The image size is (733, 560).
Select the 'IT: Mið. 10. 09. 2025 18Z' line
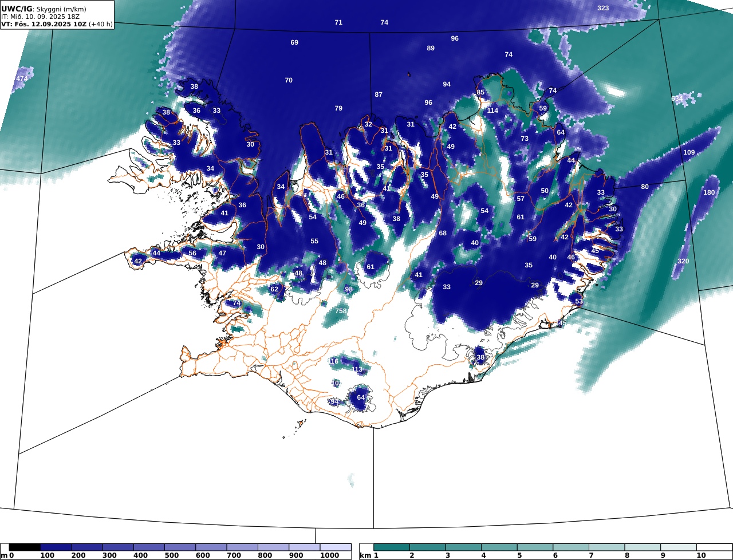(40, 17)
